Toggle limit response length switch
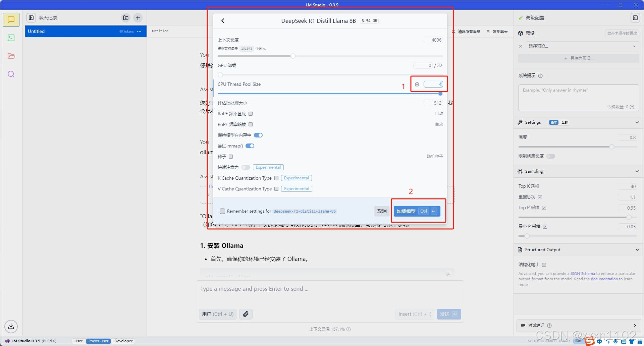This screenshot has height=346, width=644. (x=551, y=156)
